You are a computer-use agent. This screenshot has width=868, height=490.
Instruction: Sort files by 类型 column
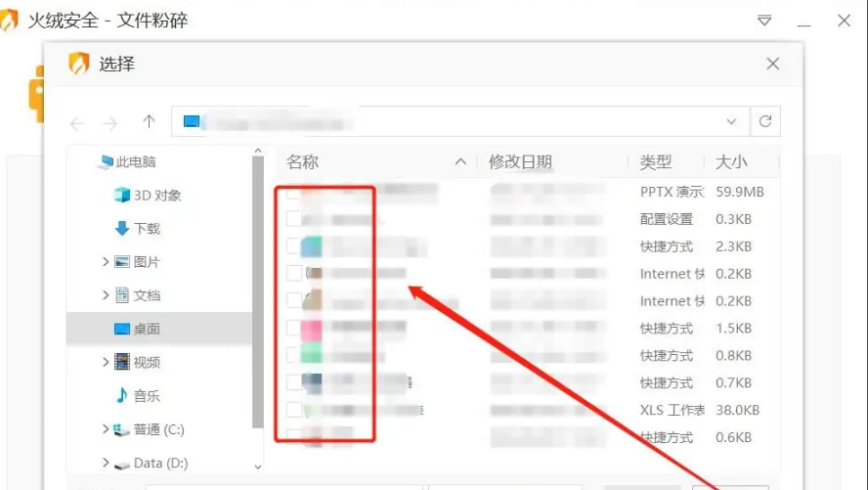tap(656, 161)
